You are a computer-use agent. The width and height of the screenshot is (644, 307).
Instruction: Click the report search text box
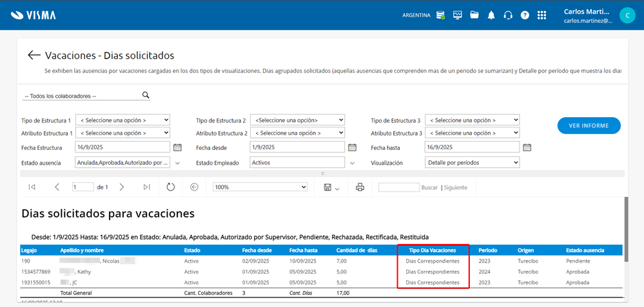tap(398, 187)
